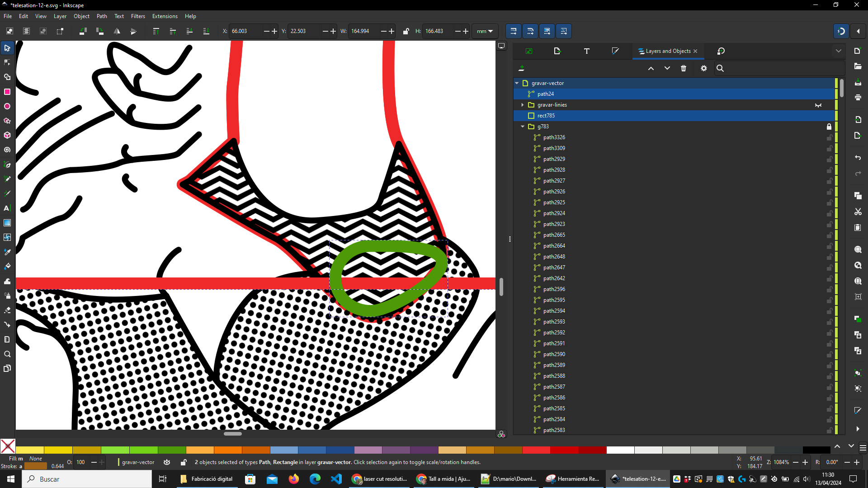Screen dimensions: 868x488
Task: Select the Ellipse tool
Action: 7,106
